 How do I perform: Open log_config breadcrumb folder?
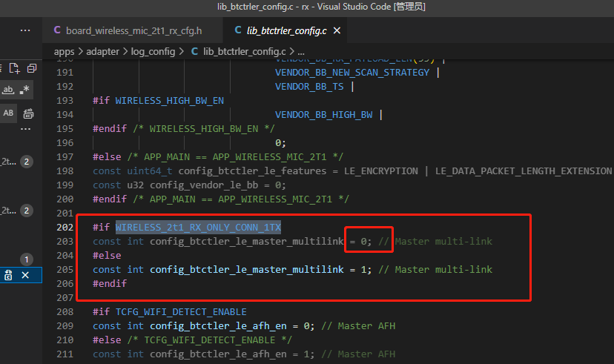pos(153,52)
